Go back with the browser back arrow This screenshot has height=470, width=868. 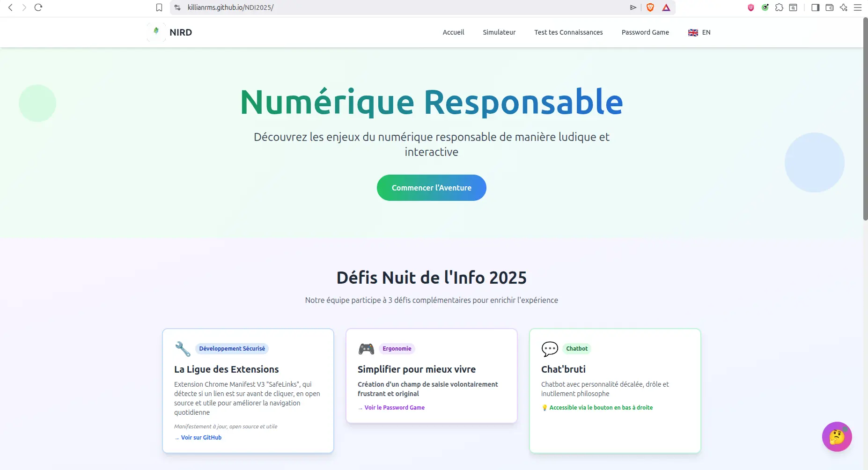9,7
